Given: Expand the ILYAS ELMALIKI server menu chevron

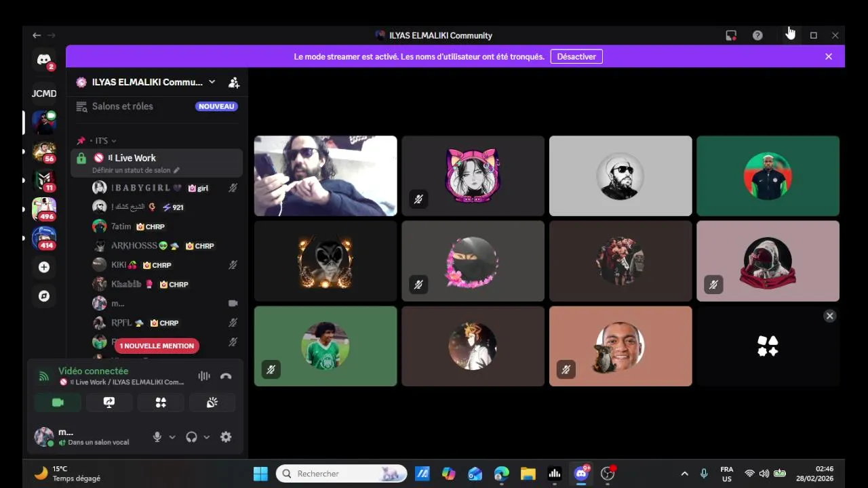Looking at the screenshot, I should coord(212,82).
